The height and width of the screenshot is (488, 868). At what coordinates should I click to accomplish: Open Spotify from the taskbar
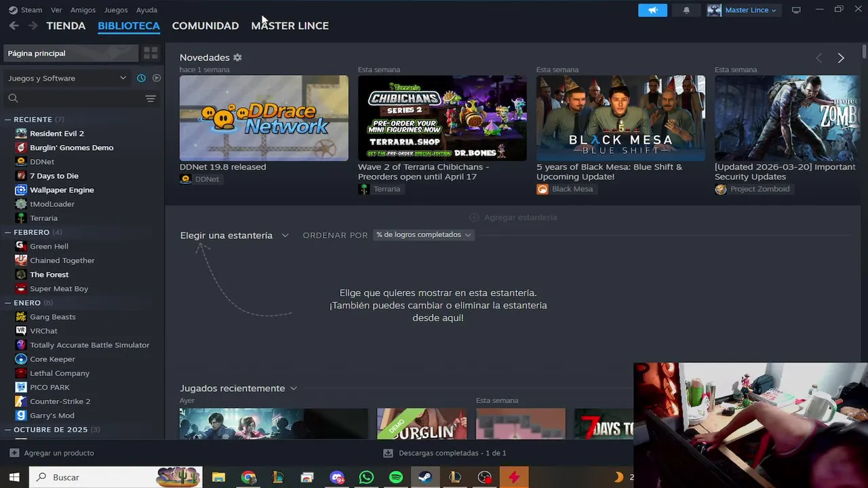(x=396, y=477)
